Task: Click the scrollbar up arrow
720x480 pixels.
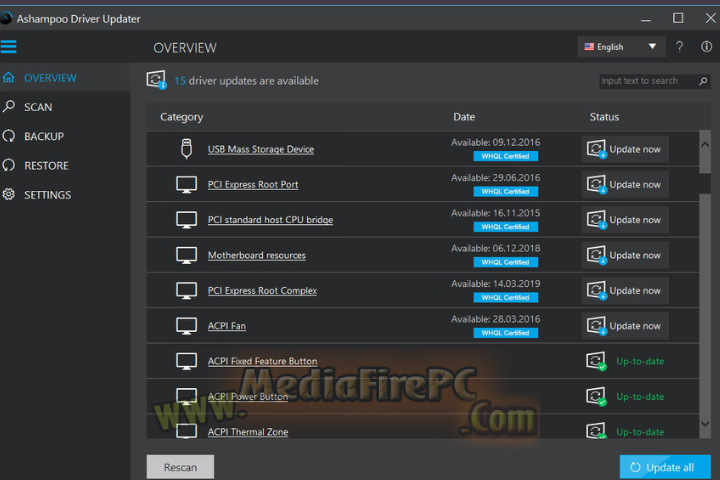Action: point(705,144)
